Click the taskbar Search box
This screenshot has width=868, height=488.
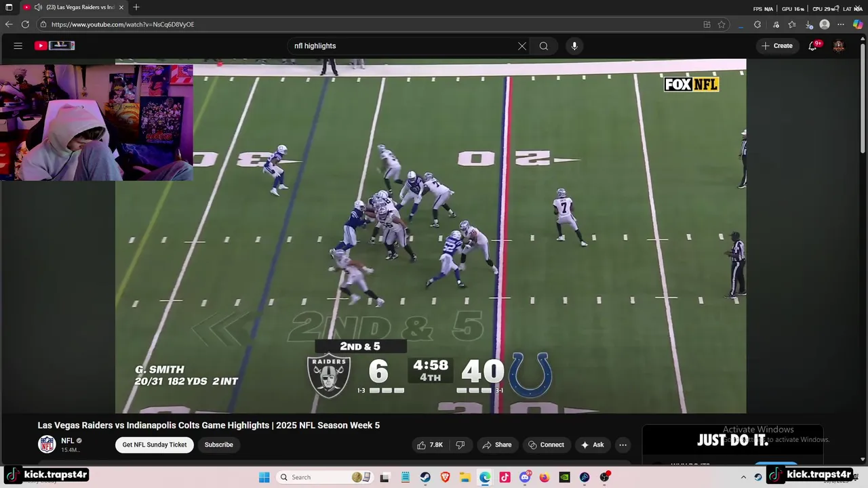pos(323,477)
